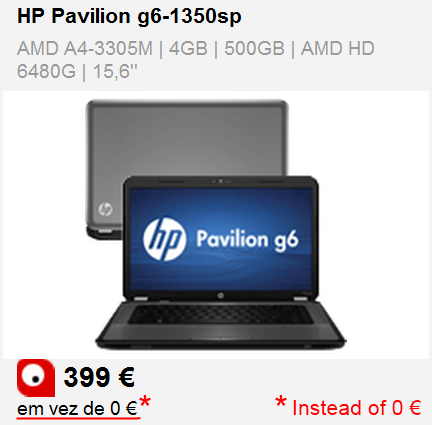Select the '4GB' memory spec text

pos(188,48)
